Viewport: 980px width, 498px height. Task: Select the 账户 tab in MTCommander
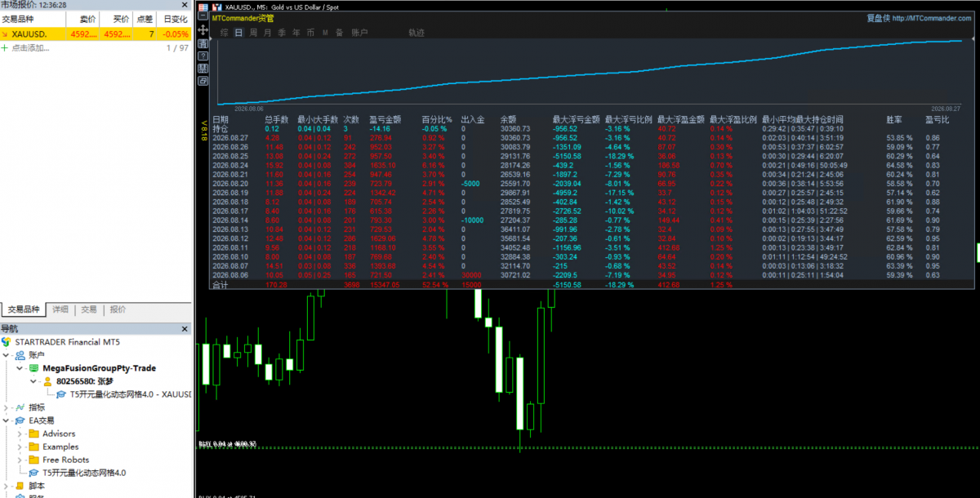click(x=359, y=33)
